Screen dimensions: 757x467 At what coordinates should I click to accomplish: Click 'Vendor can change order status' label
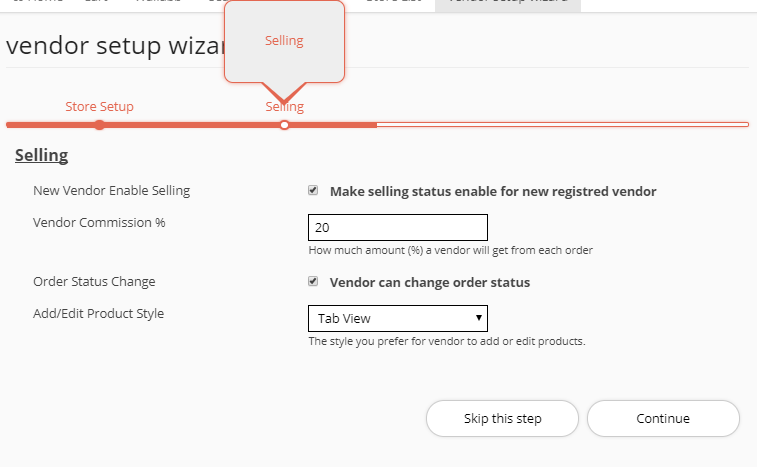click(430, 283)
